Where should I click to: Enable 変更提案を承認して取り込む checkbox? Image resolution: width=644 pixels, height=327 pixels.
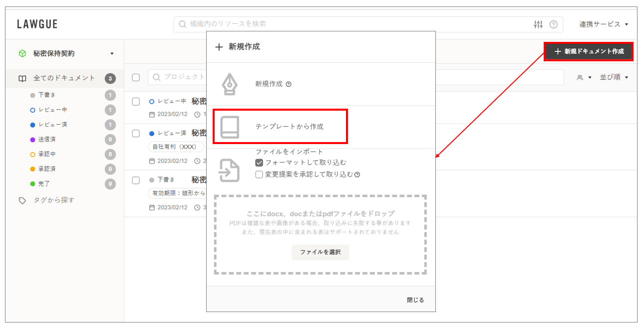[x=259, y=174]
